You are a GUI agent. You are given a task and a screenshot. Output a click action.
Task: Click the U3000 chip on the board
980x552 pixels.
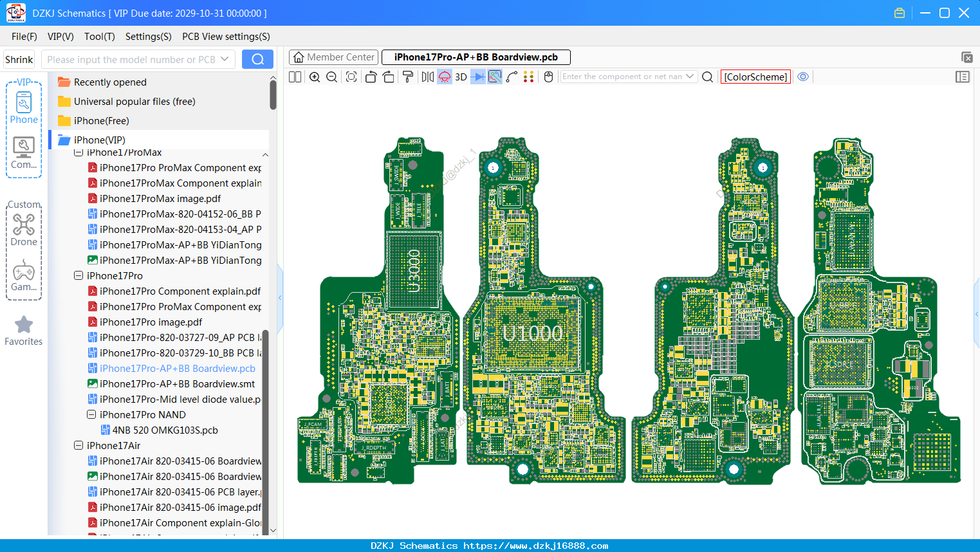(414, 271)
